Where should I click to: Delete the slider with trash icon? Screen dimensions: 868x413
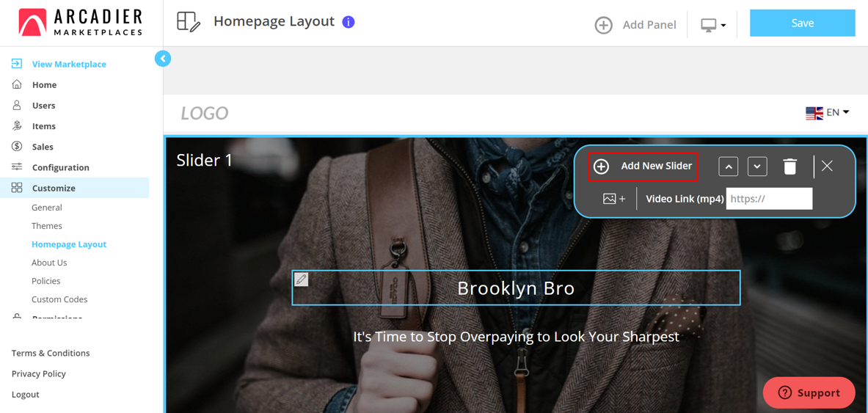pos(790,166)
